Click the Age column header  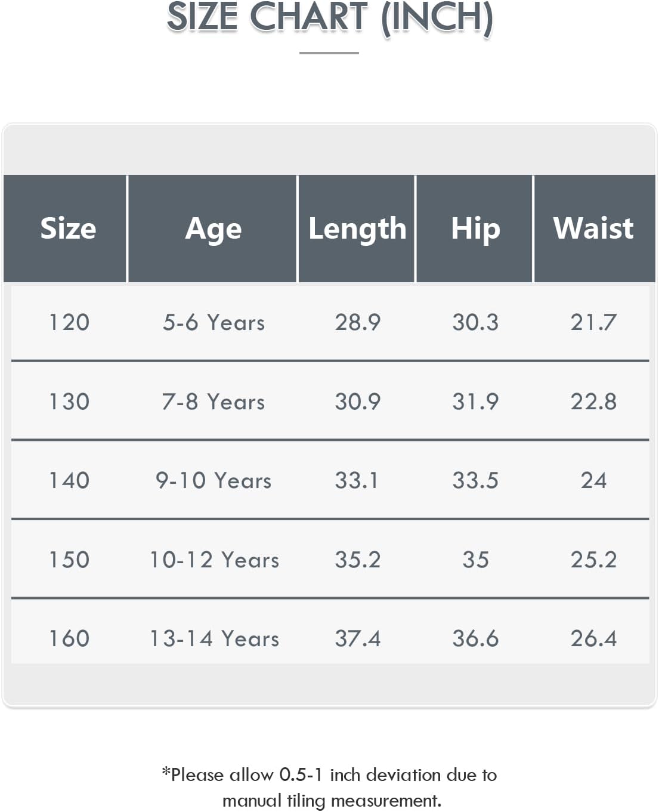tap(213, 229)
